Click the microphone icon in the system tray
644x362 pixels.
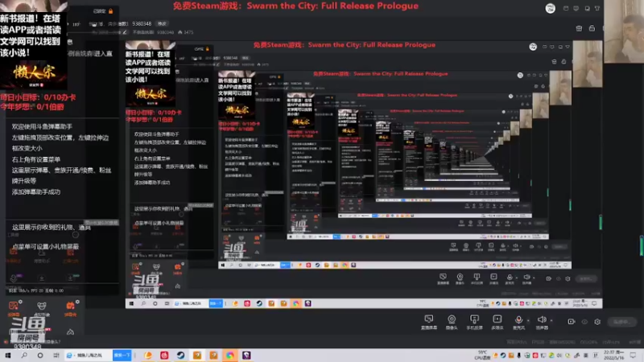click(x=519, y=356)
